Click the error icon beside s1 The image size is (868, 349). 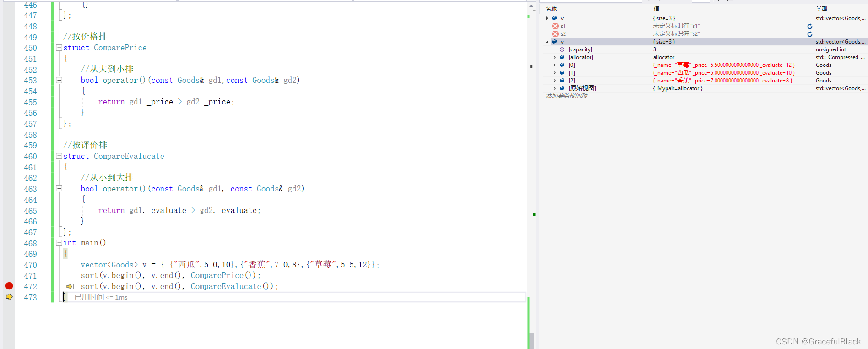pos(555,26)
